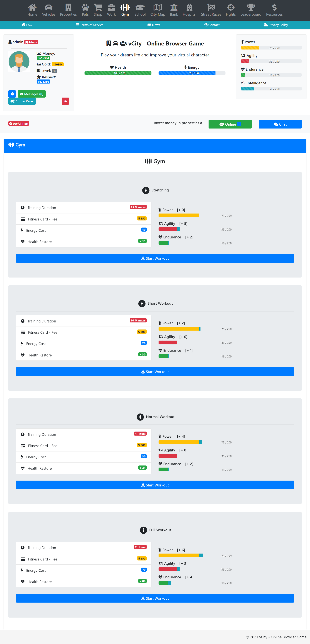Image resolution: width=310 pixels, height=644 pixels.
Task: Open the Hospital building icon
Action: pos(189,8)
